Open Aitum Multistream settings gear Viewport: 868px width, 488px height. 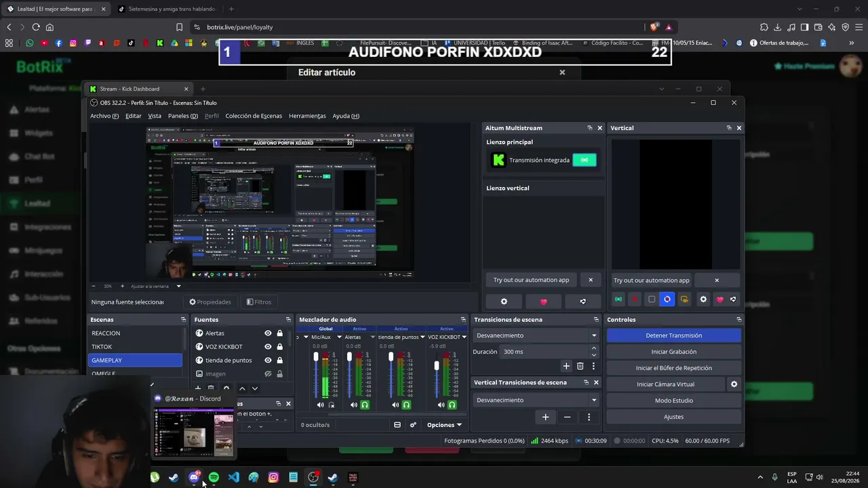click(504, 301)
